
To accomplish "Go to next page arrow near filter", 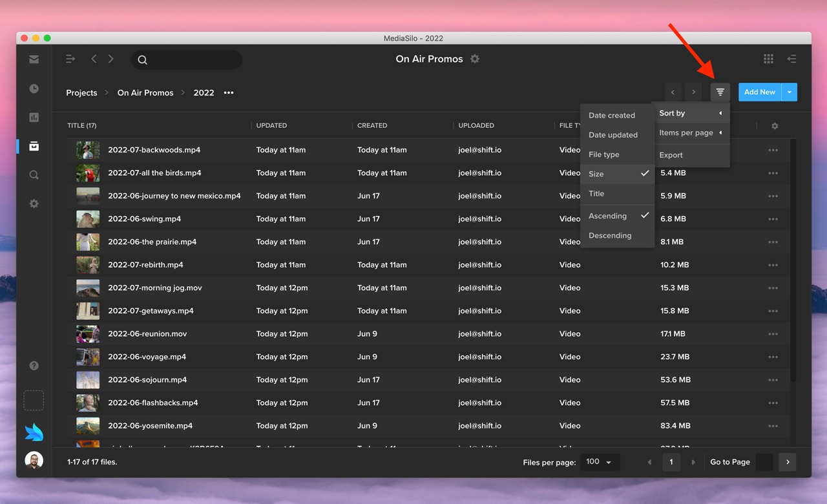I will (x=694, y=92).
